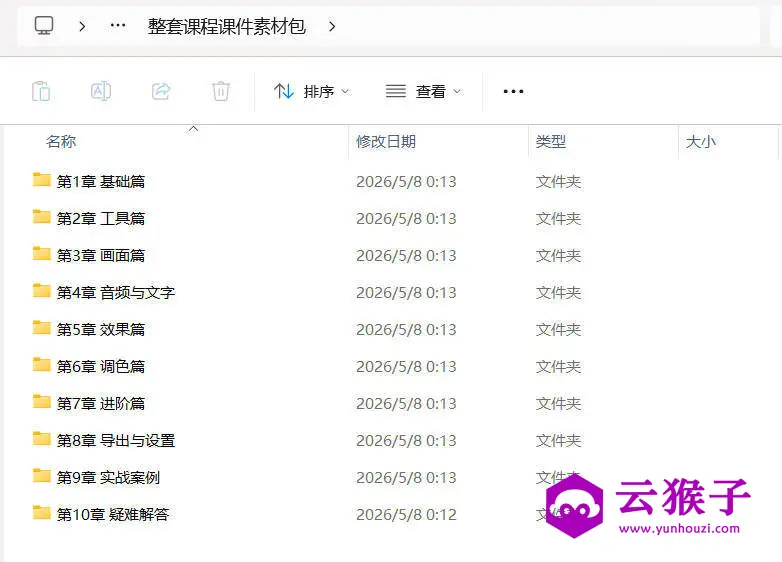
Task: Click the folder icon for 第4章 音频与文字
Action: (41, 290)
